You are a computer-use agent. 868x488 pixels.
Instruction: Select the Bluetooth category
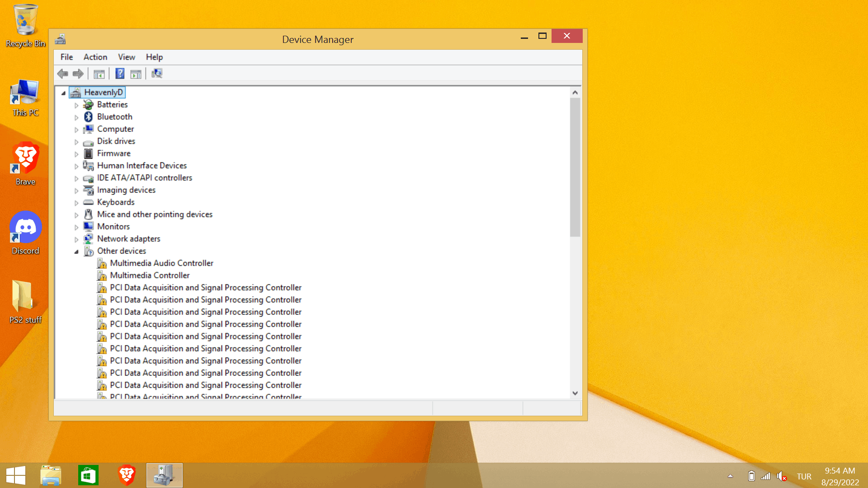pos(114,117)
